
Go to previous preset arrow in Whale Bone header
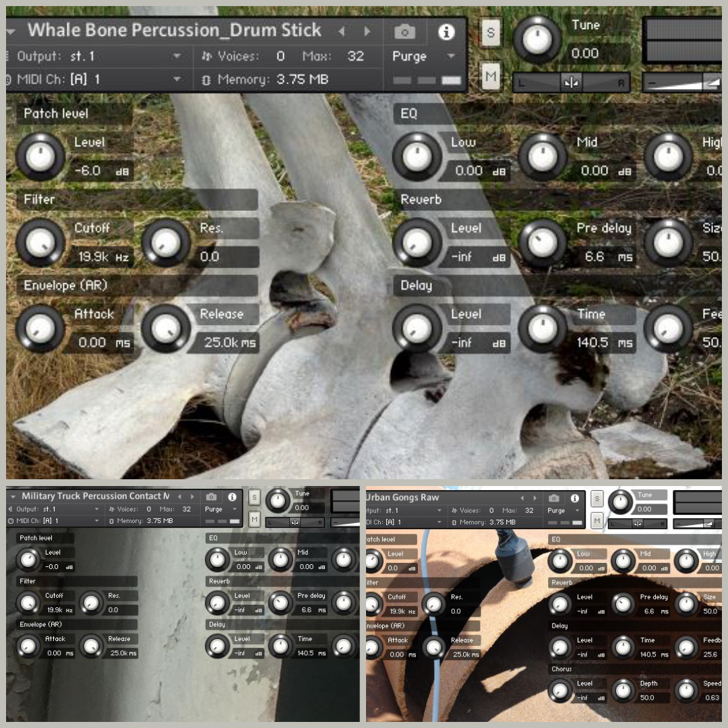[x=342, y=32]
